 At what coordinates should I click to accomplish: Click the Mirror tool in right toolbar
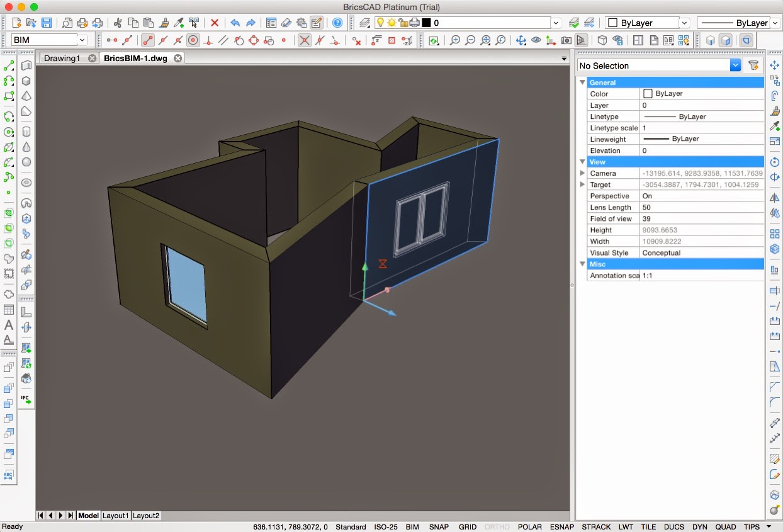[775, 198]
